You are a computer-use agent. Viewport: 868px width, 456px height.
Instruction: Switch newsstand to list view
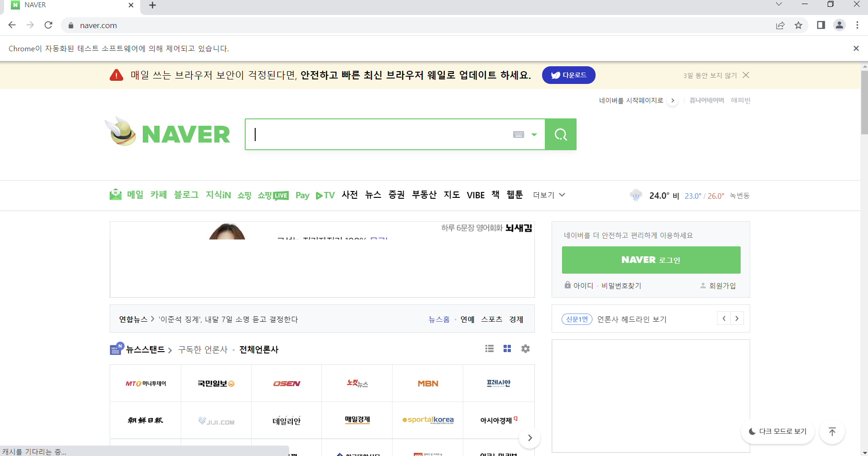tap(490, 348)
